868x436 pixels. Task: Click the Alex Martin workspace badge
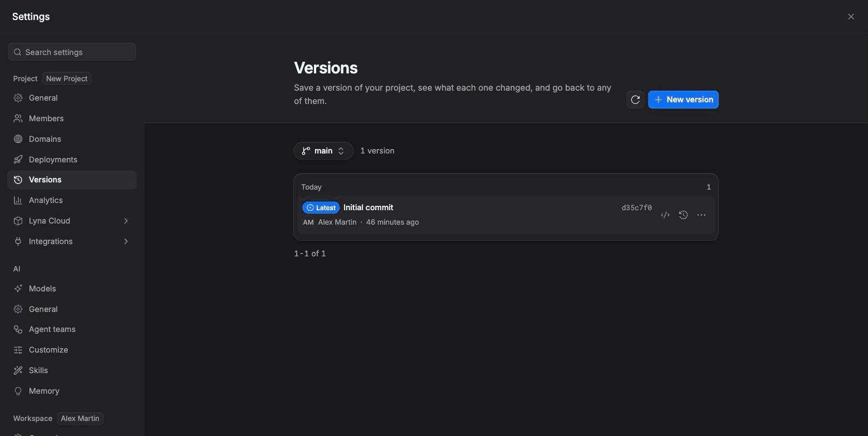[x=80, y=418]
